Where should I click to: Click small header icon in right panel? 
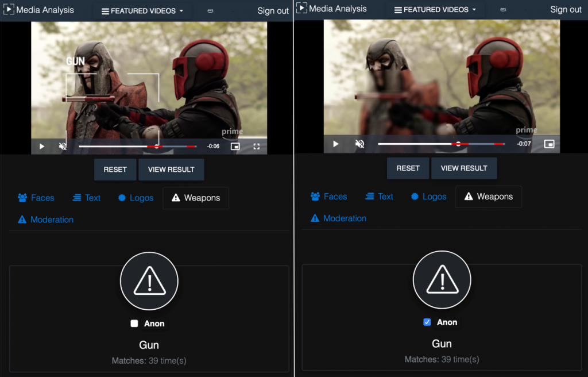[503, 10]
